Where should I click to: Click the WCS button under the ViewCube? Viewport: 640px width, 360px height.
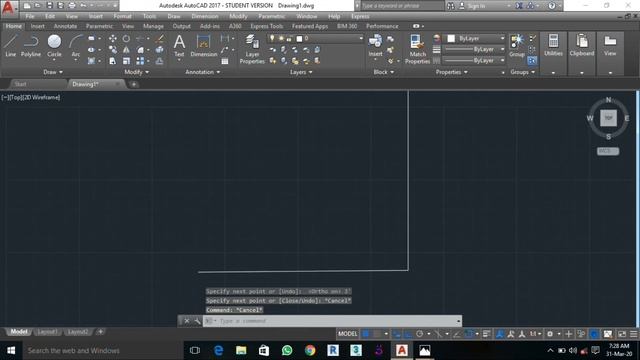[x=608, y=151]
